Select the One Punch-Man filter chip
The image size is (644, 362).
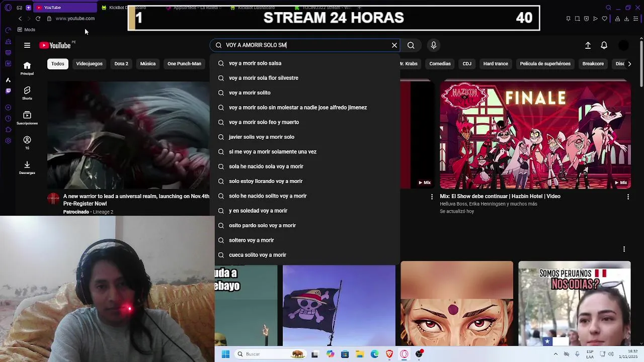pos(184,64)
